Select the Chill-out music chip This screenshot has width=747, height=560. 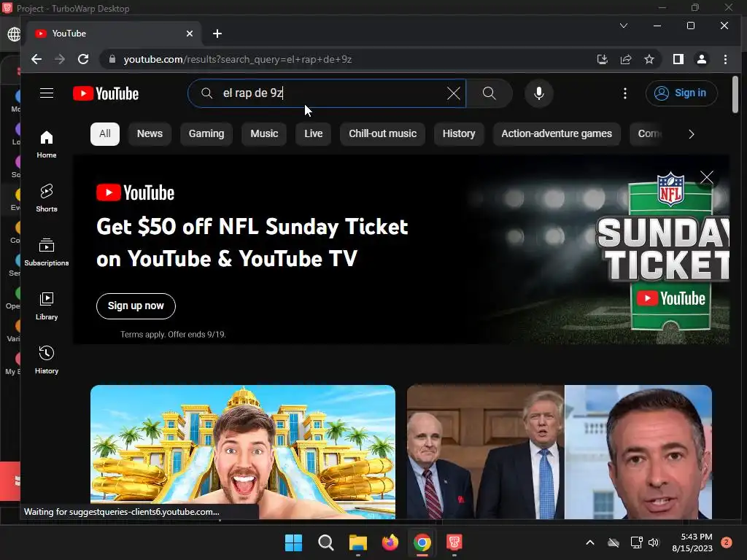[382, 134]
